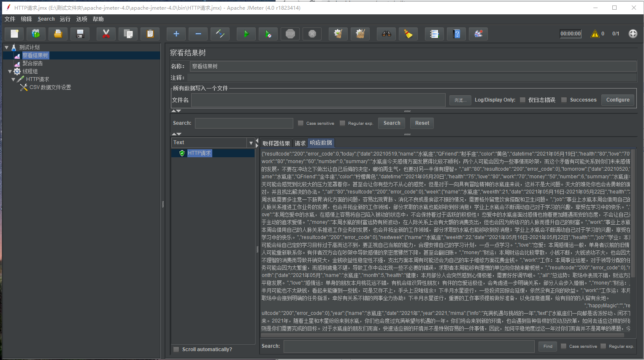Click arrows between result list and tabs
The width and height of the screenshot is (644, 360).
(257, 143)
